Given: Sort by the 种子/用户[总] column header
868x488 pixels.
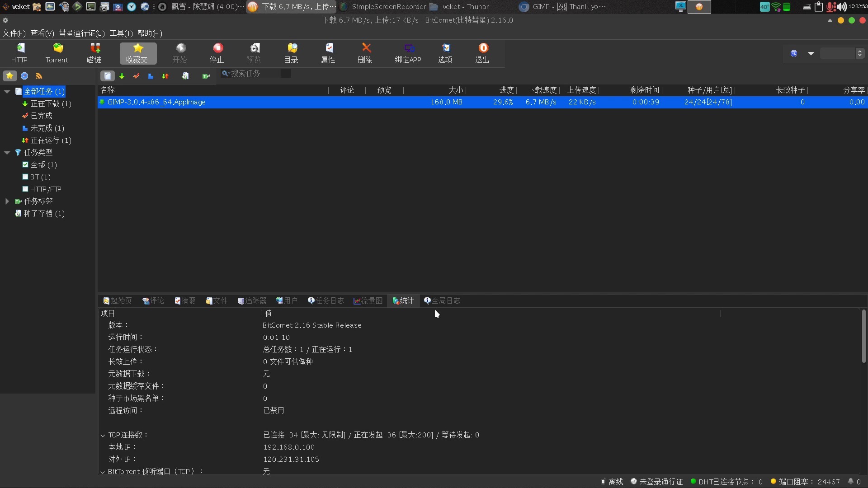Looking at the screenshot, I should (x=699, y=90).
